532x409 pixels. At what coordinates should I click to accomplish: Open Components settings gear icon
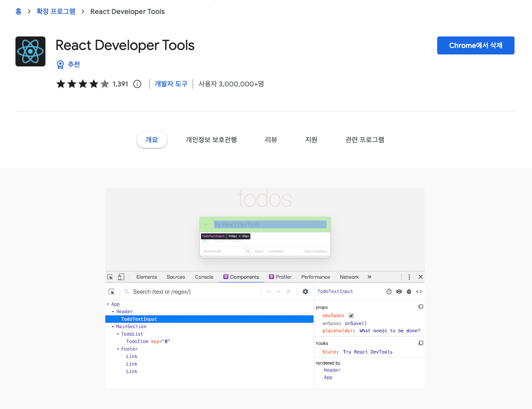(305, 292)
